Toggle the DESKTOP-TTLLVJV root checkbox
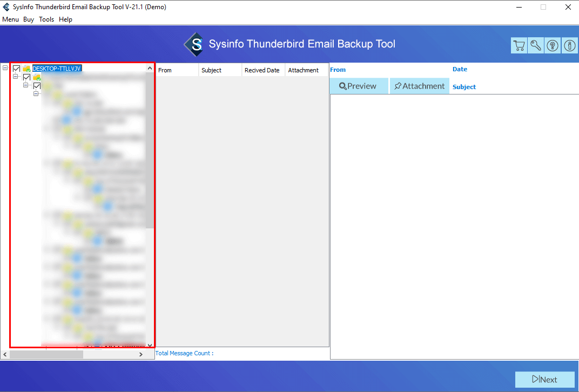The image size is (579, 392). coord(16,68)
